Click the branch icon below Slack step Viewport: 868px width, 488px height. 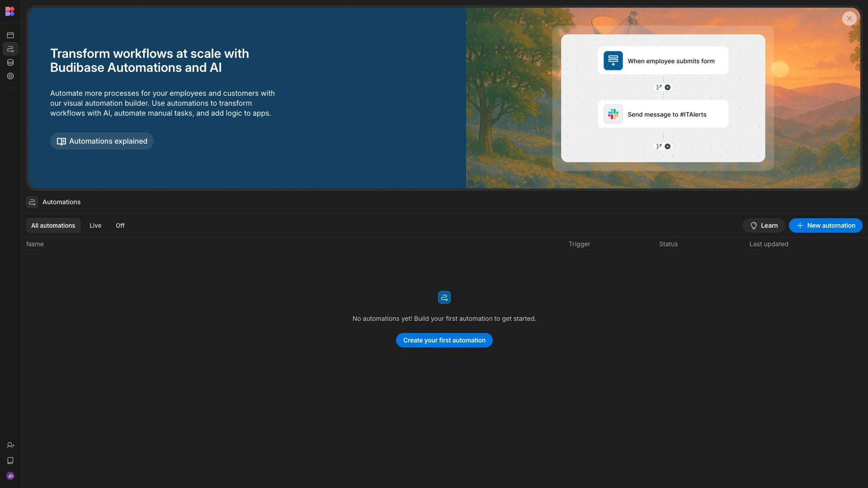pos(659,146)
